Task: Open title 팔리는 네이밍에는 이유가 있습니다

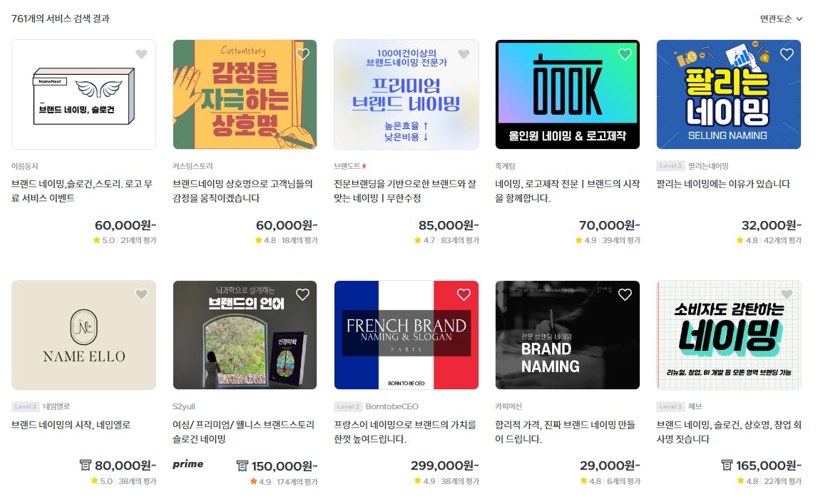Action: tap(722, 184)
